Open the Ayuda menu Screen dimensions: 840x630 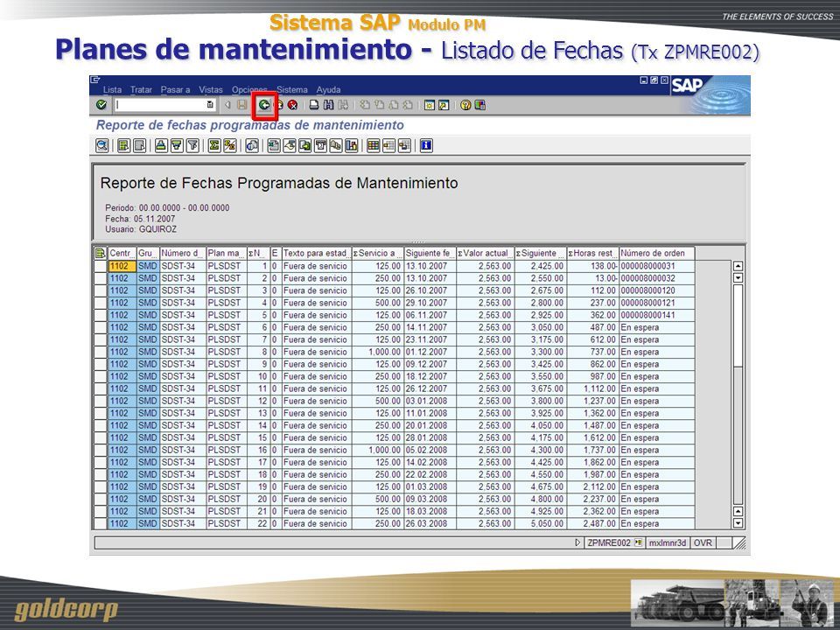(x=328, y=89)
